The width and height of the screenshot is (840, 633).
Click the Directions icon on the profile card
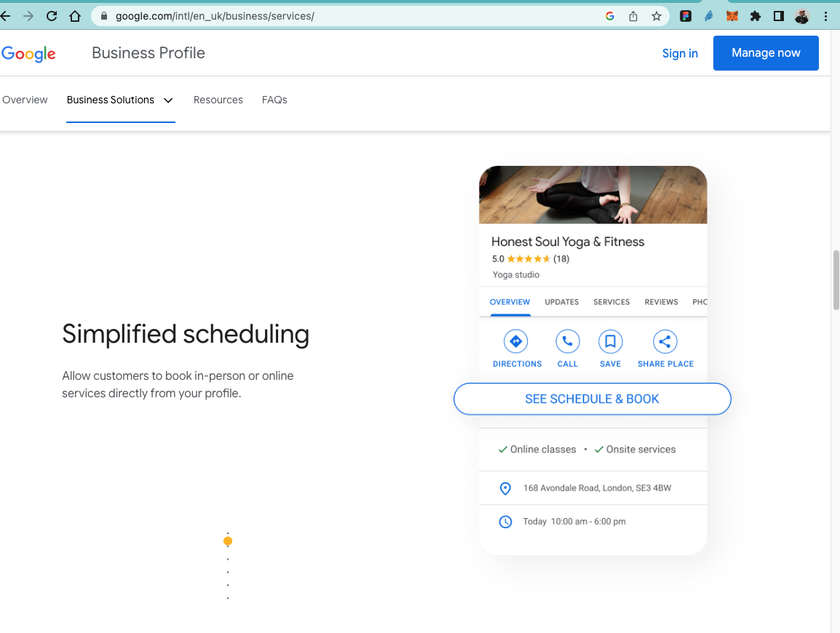click(x=516, y=341)
